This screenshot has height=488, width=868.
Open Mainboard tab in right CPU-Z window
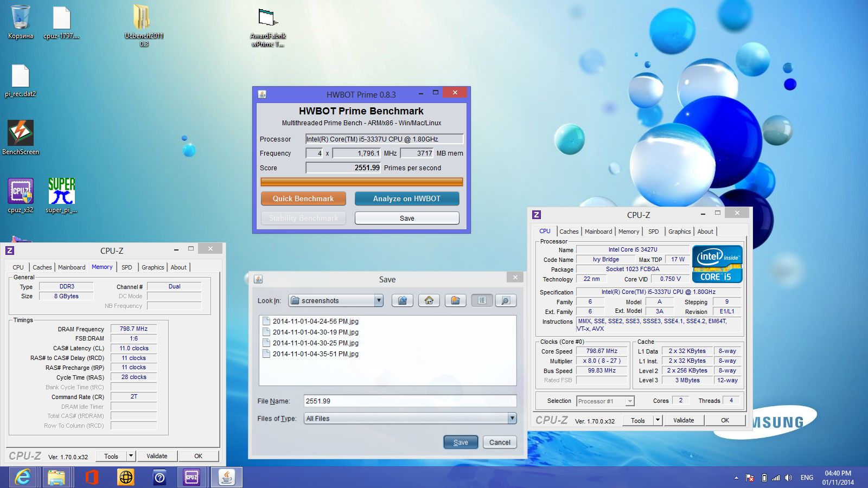point(598,232)
